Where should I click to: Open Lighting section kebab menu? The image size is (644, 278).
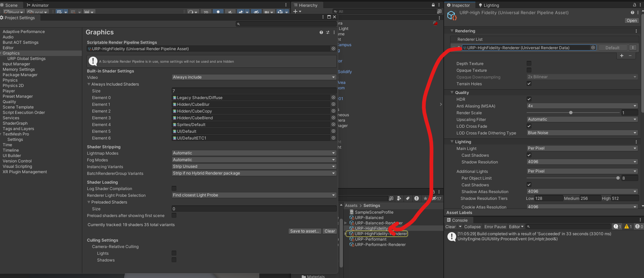click(636, 142)
